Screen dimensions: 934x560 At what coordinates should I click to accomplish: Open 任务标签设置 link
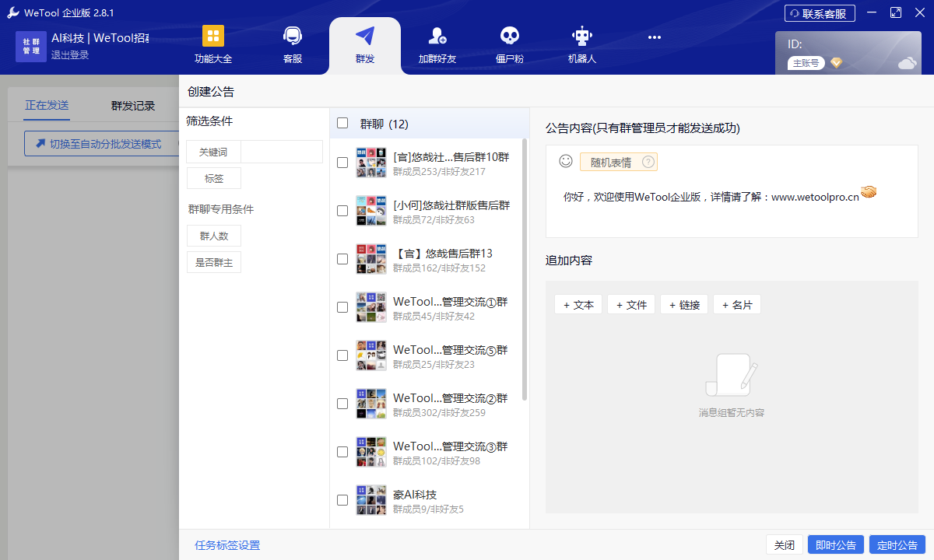[x=227, y=545]
